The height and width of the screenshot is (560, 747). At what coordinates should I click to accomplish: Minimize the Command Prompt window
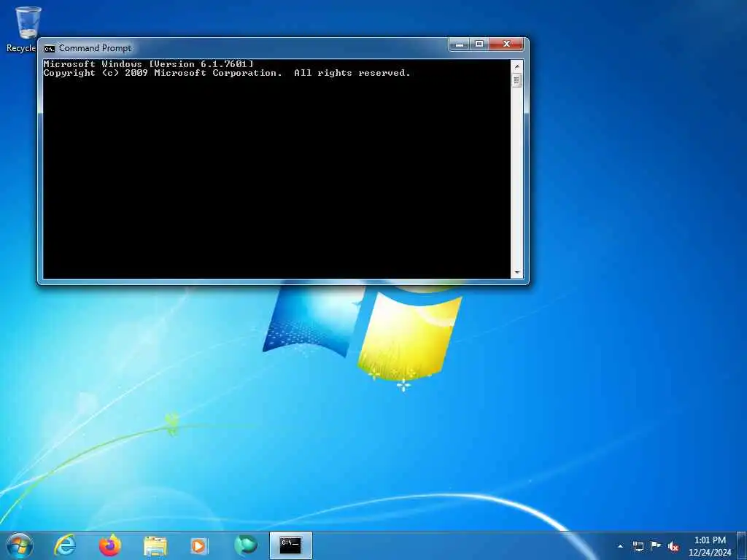pyautogui.click(x=460, y=44)
